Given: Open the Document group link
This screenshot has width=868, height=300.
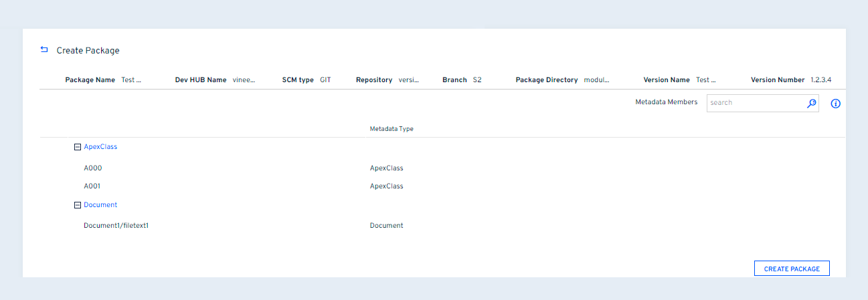Looking at the screenshot, I should 100,205.
